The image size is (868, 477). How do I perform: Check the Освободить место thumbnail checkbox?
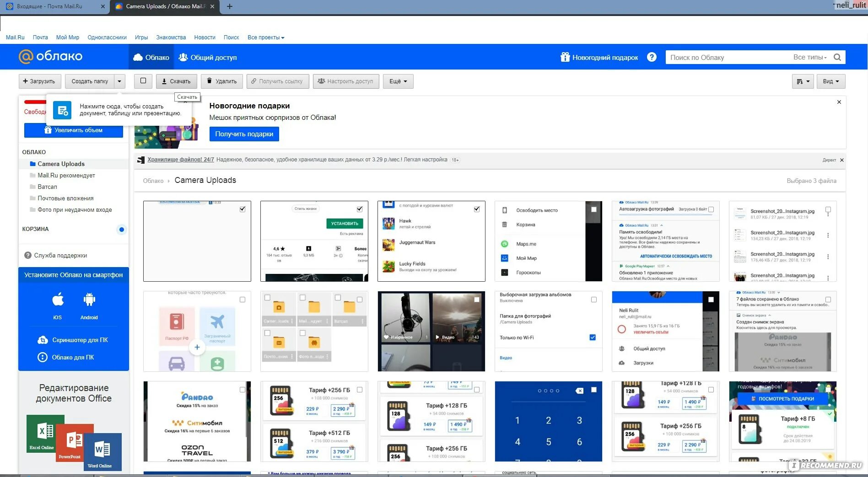click(x=594, y=209)
